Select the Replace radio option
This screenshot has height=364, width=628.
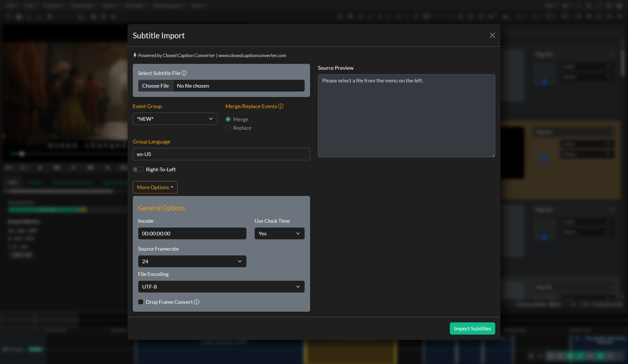pos(228,128)
